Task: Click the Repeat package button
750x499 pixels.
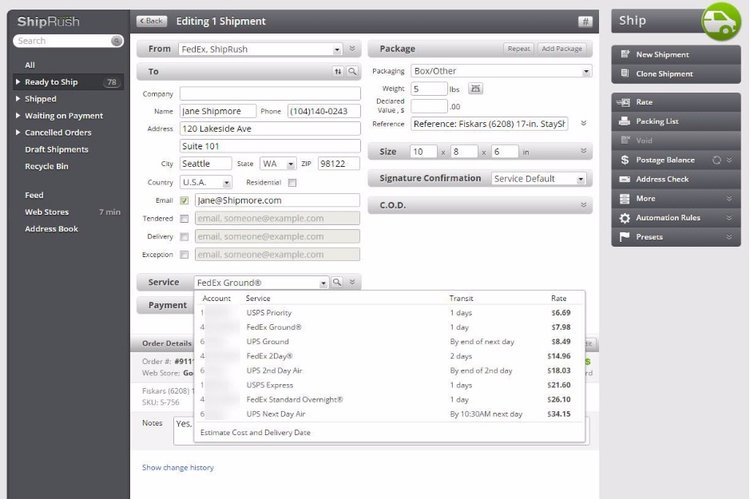Action: 518,49
